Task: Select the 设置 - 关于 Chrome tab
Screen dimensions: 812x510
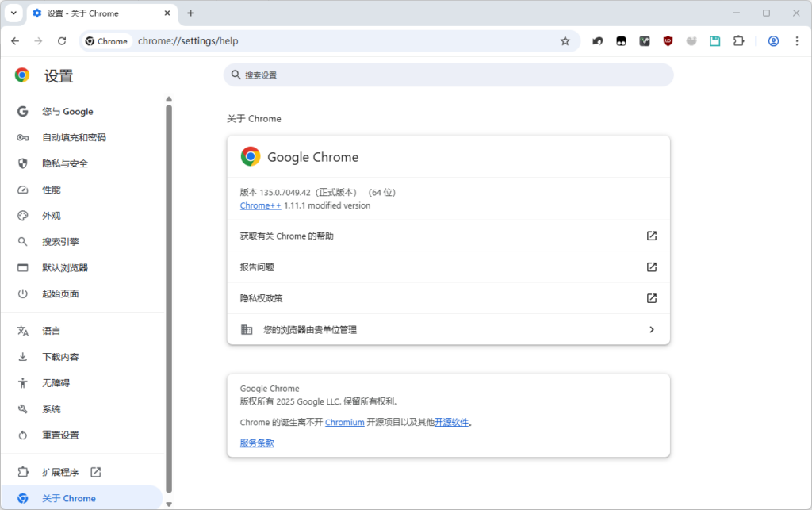Action: [x=101, y=13]
